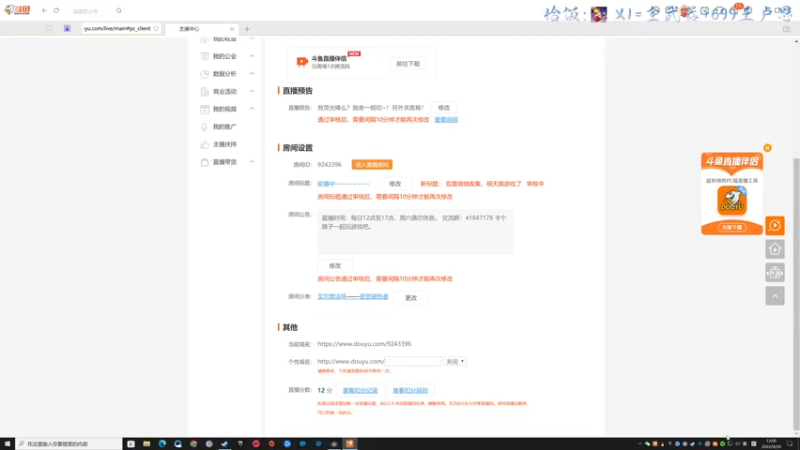Click 立即下载 in the floating ad
The image size is (800, 450).
(x=732, y=228)
